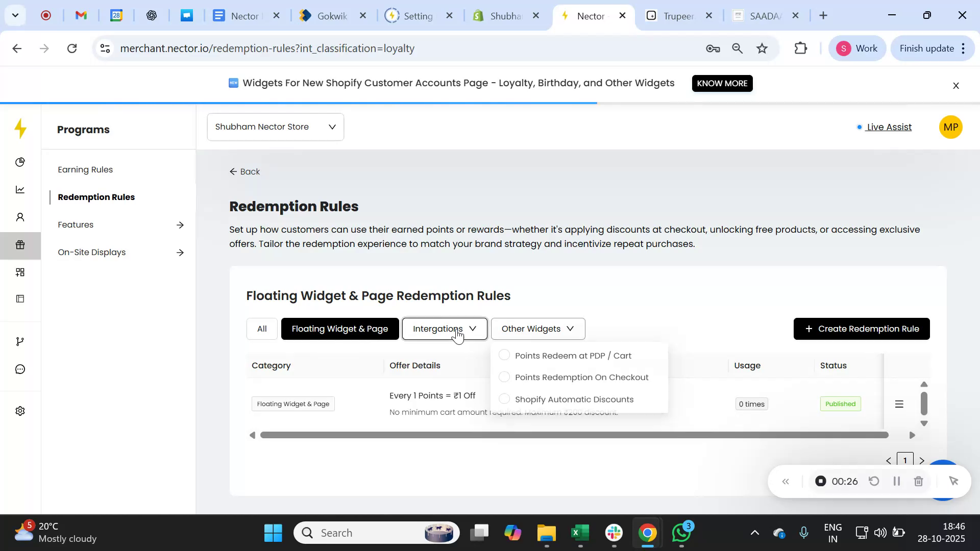The width and height of the screenshot is (980, 551).
Task: Switch to the All filter tab
Action: 262,329
